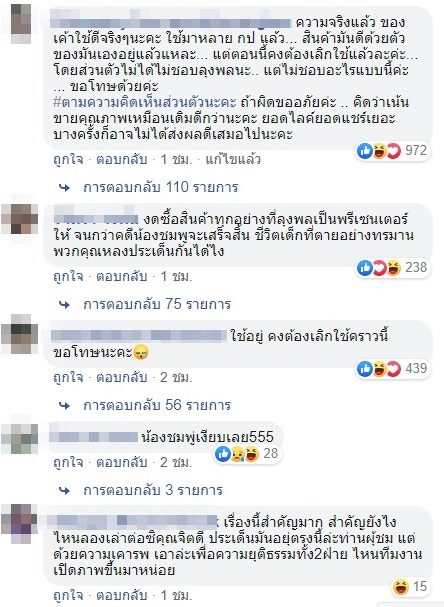Click the reply arrow icon beside 110 รายการ

coord(65,188)
